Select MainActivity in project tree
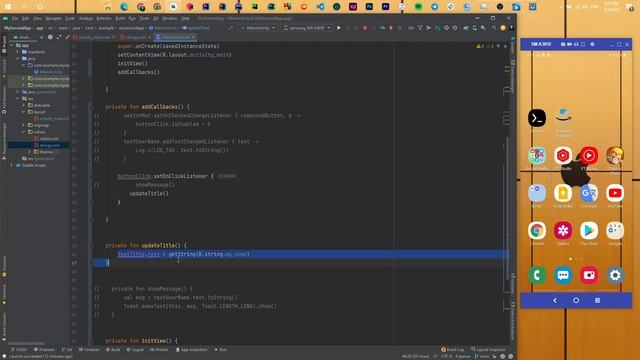 [51, 72]
